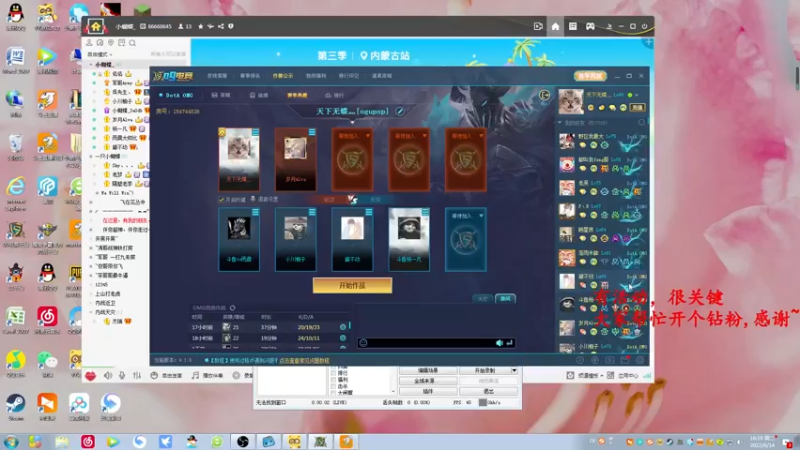Click 退出 in the recorder window

pos(488,391)
